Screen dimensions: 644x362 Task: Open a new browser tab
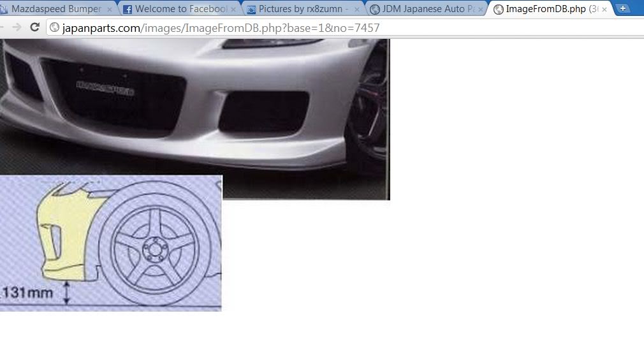(623, 8)
